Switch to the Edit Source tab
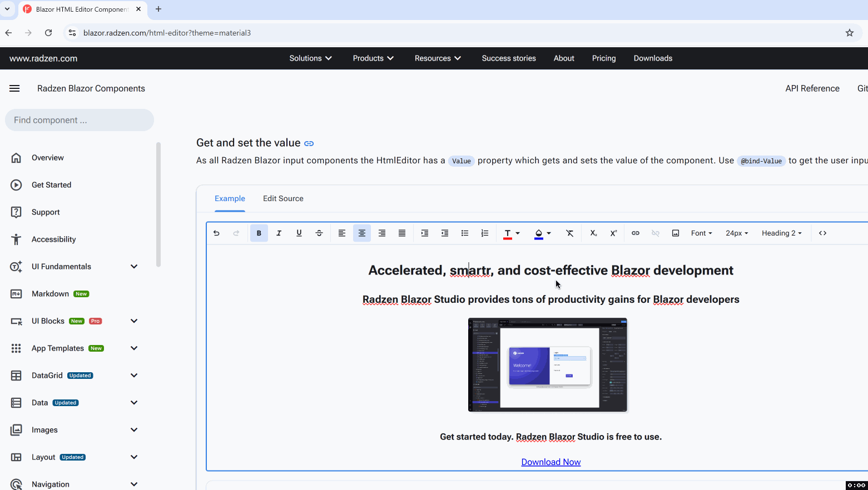The height and width of the screenshot is (490, 868). pyautogui.click(x=283, y=198)
